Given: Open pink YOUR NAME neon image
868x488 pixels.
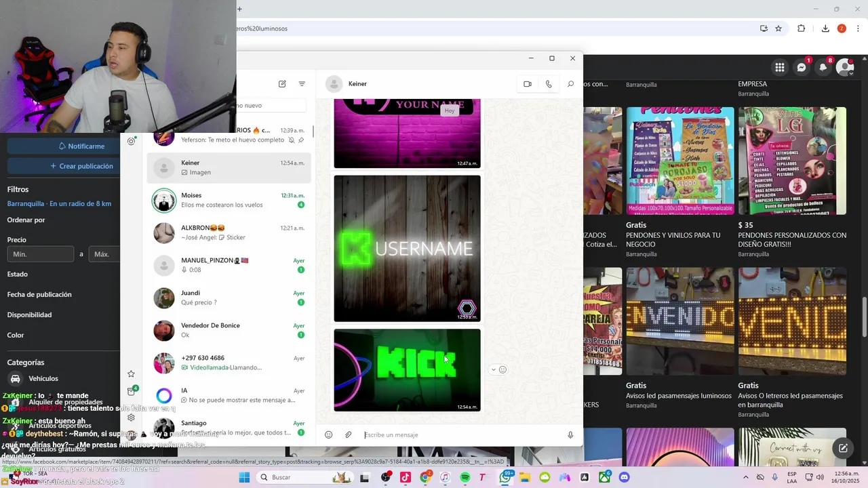Looking at the screenshot, I should click(x=407, y=133).
